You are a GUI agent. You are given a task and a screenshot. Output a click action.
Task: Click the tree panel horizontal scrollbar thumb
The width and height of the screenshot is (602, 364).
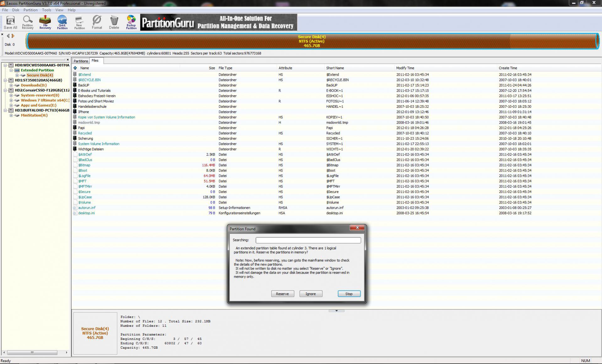(32, 352)
